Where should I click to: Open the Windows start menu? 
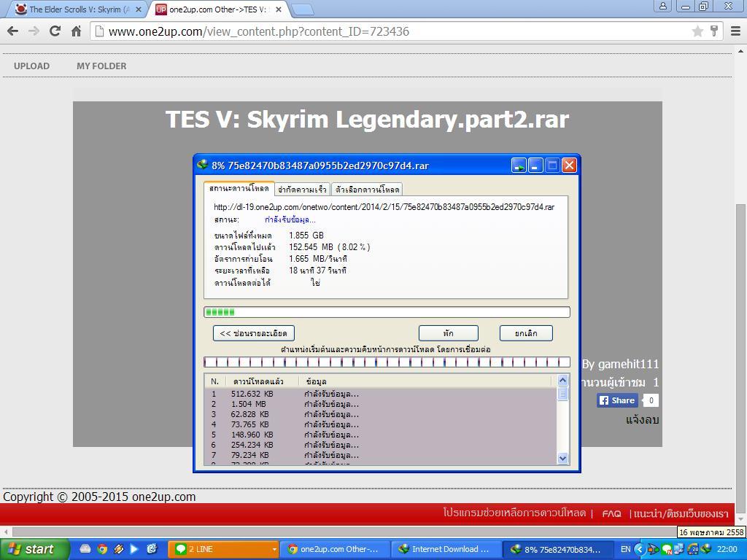pyautogui.click(x=34, y=549)
